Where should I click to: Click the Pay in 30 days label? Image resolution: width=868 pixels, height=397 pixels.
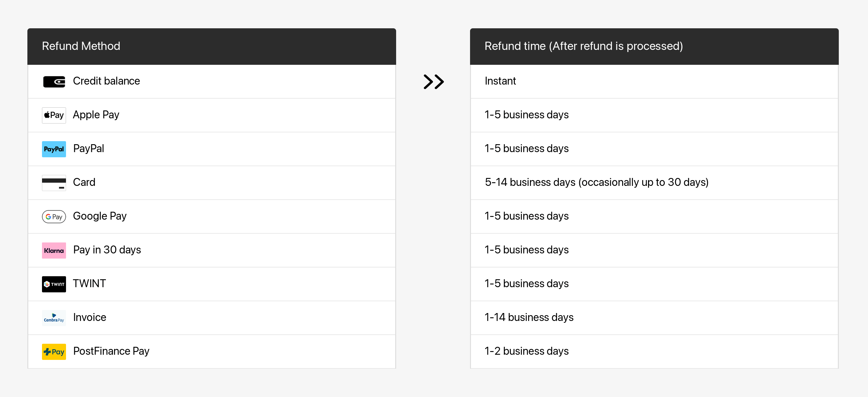107,250
